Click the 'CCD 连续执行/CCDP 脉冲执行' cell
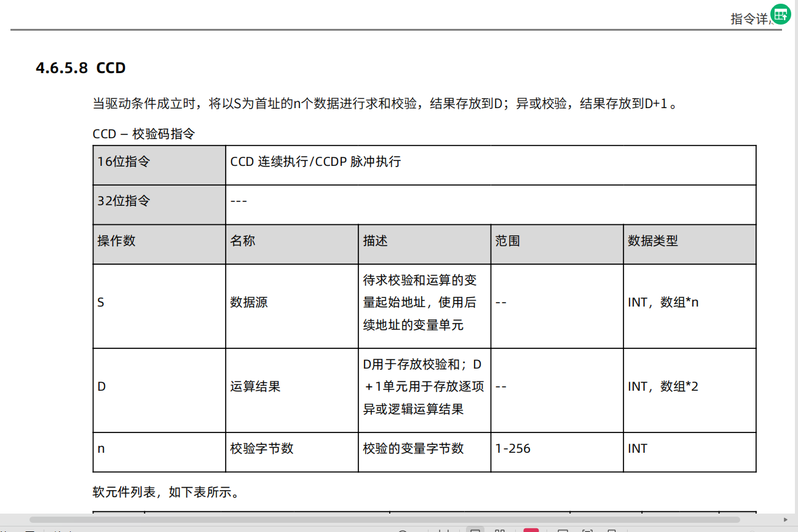 315,162
